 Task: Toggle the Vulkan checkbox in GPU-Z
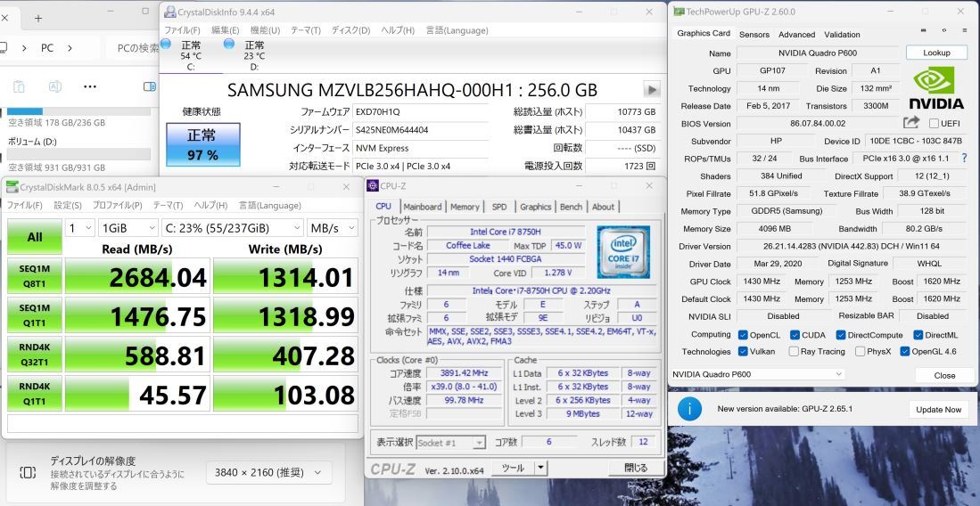pos(743,351)
